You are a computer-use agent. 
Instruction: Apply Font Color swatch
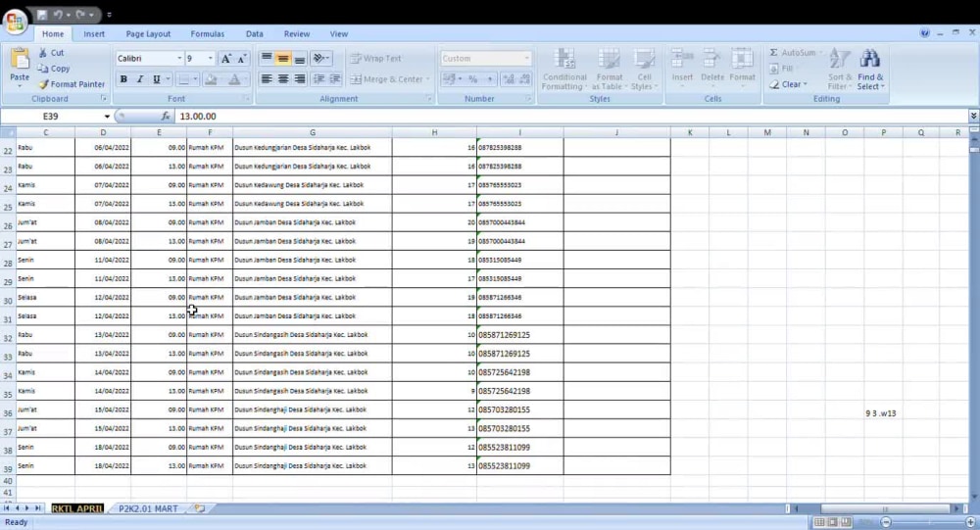coord(234,79)
